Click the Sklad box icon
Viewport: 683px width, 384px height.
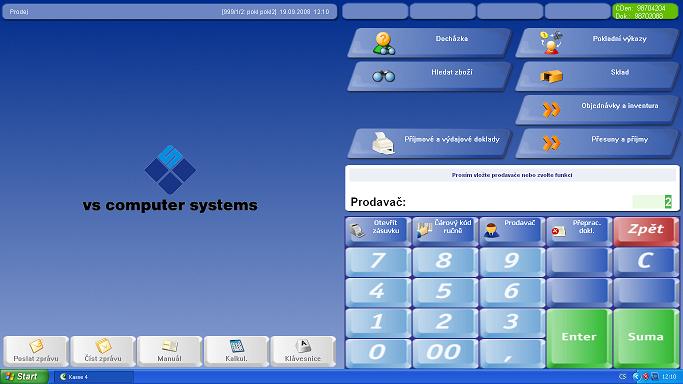tap(551, 77)
